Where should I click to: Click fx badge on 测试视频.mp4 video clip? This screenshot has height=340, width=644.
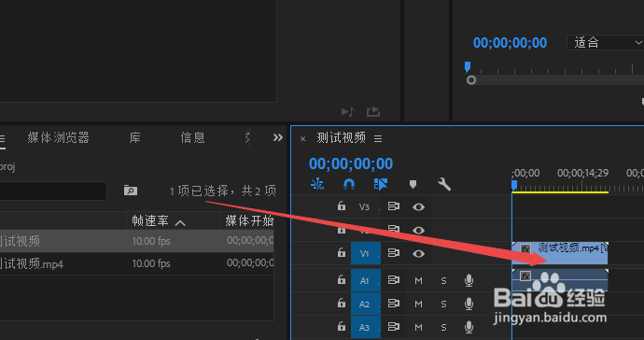coord(525,248)
